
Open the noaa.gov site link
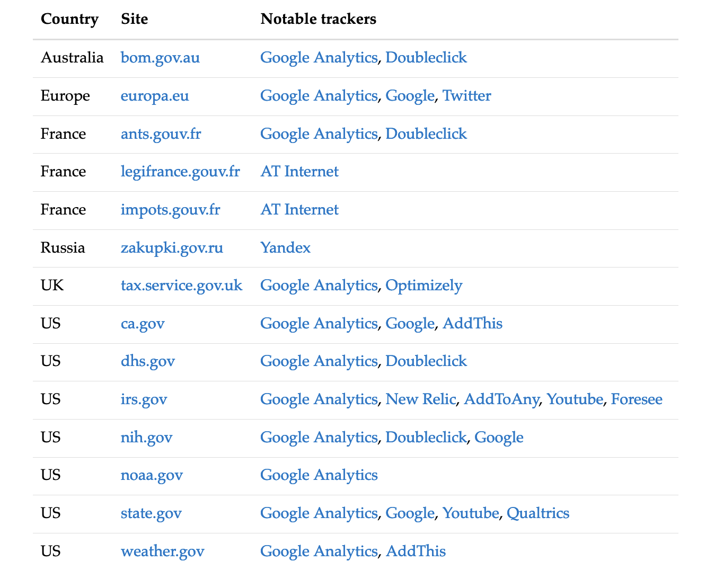pos(152,475)
